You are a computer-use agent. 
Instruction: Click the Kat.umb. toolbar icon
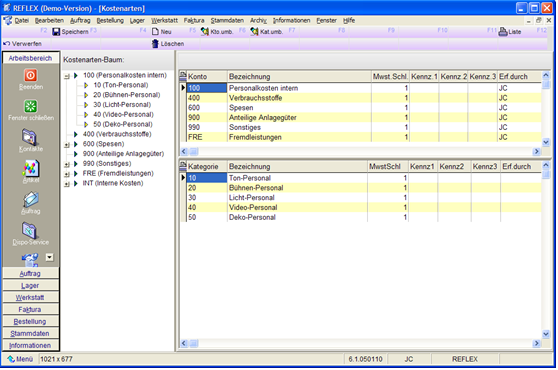click(254, 32)
